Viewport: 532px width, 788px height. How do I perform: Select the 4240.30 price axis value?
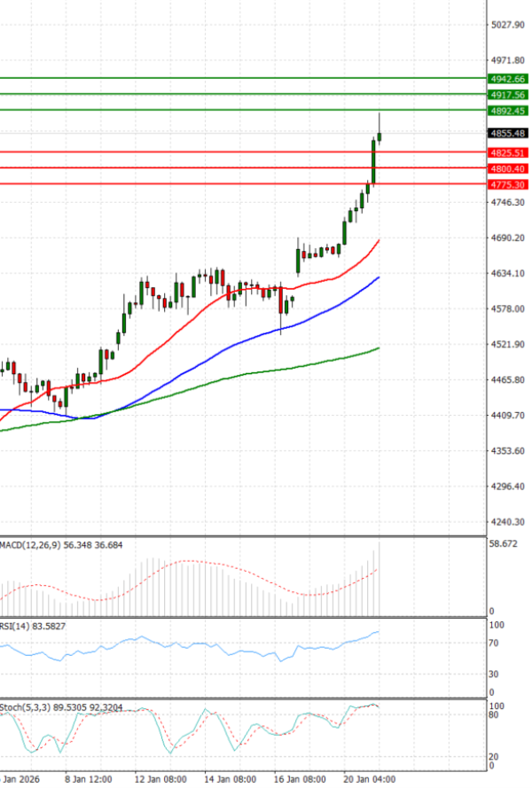507,522
